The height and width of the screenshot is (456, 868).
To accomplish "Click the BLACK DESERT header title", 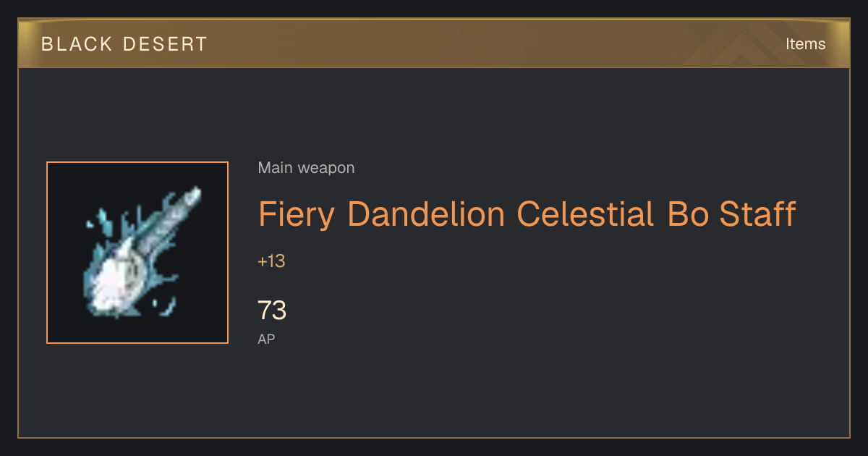I will pos(124,44).
